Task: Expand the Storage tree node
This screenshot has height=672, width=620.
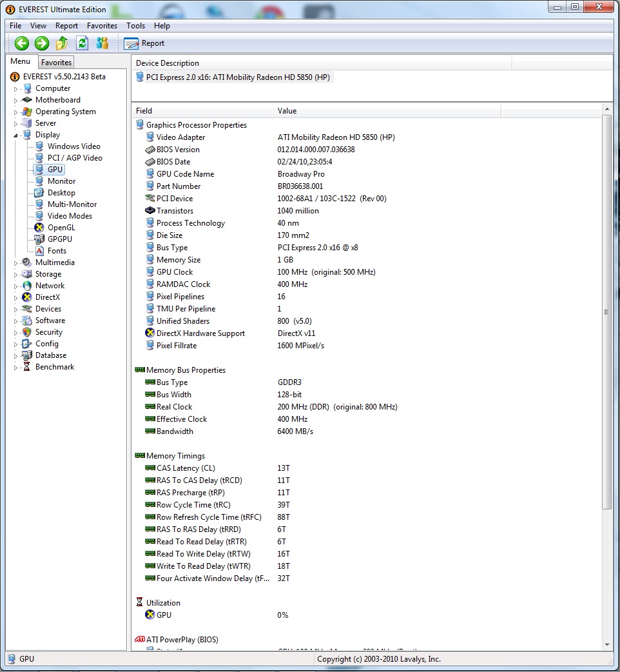Action: click(x=16, y=275)
